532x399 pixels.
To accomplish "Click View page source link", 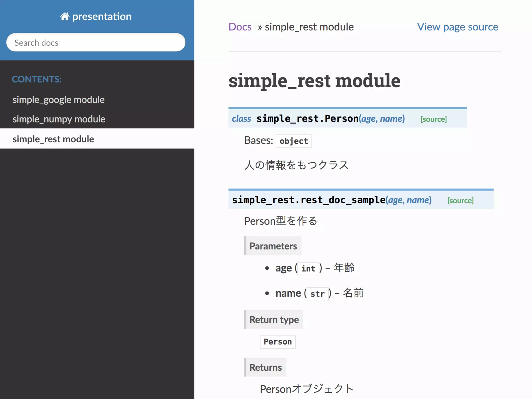I will (x=458, y=27).
